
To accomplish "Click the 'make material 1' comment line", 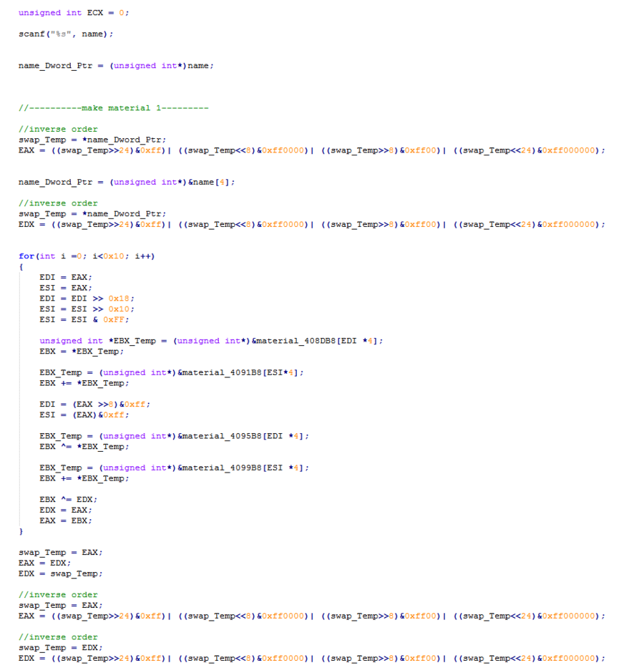I will click(113, 108).
